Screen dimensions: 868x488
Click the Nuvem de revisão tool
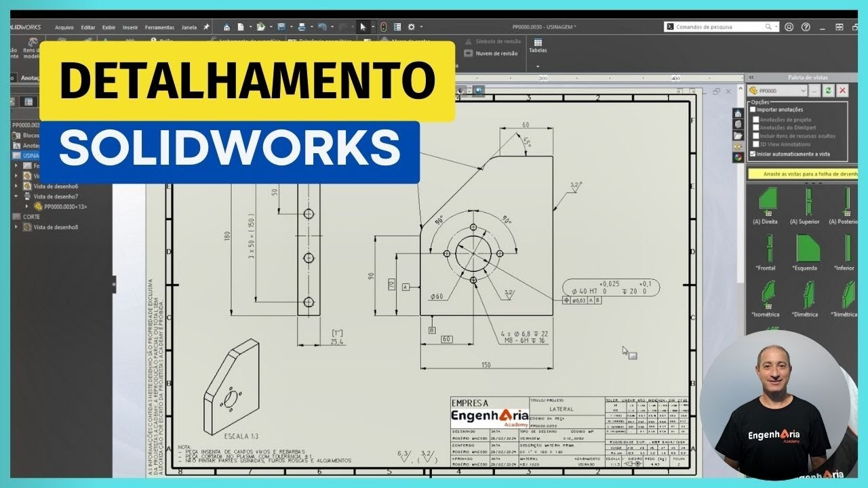click(491, 54)
